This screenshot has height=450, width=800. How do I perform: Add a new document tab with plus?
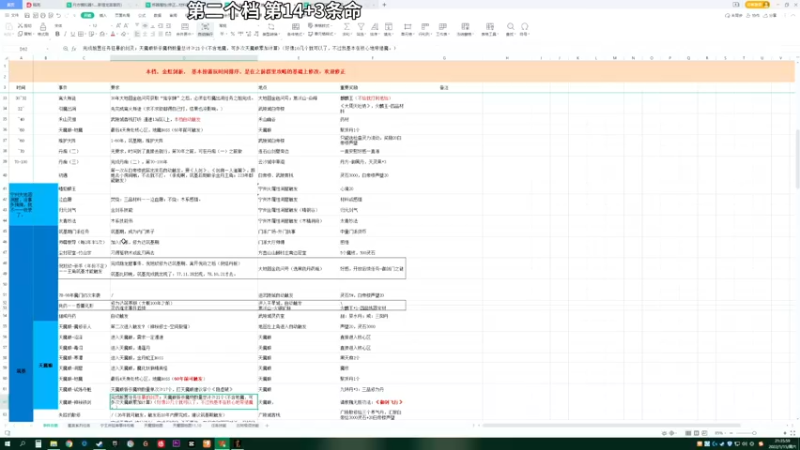click(384, 5)
